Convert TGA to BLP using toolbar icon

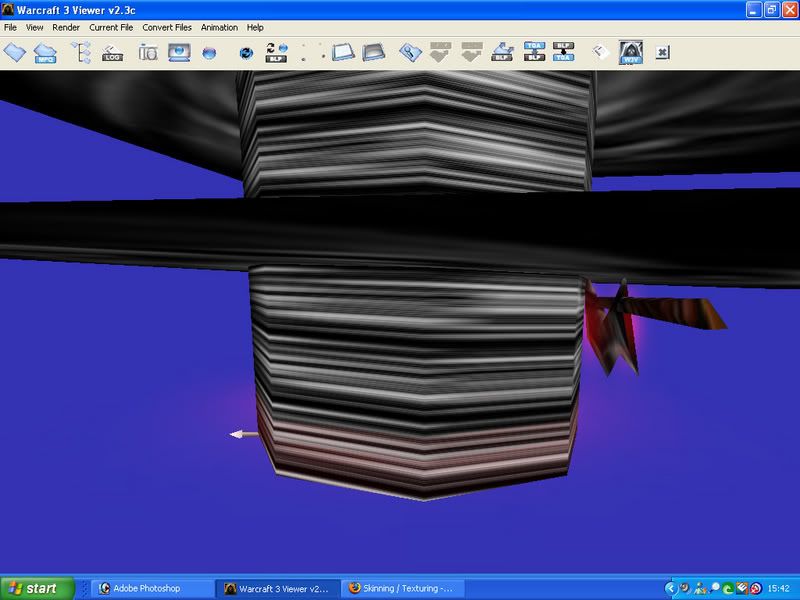pyautogui.click(x=534, y=52)
